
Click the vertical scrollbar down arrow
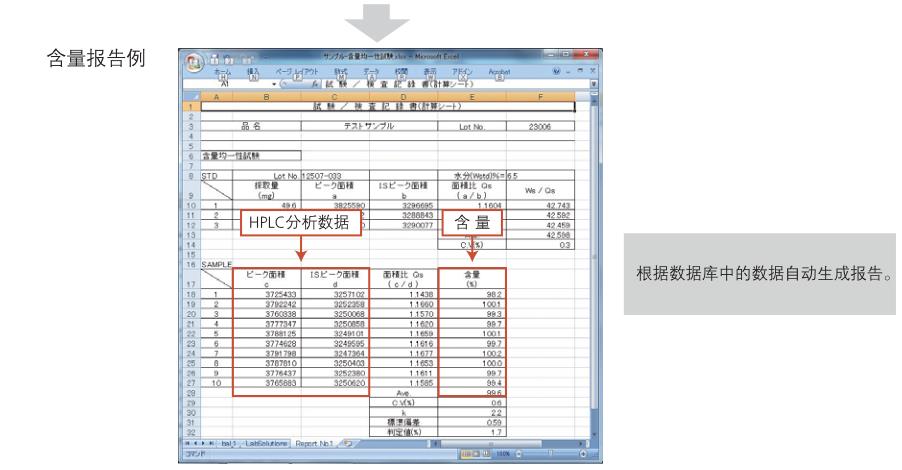click(x=594, y=435)
